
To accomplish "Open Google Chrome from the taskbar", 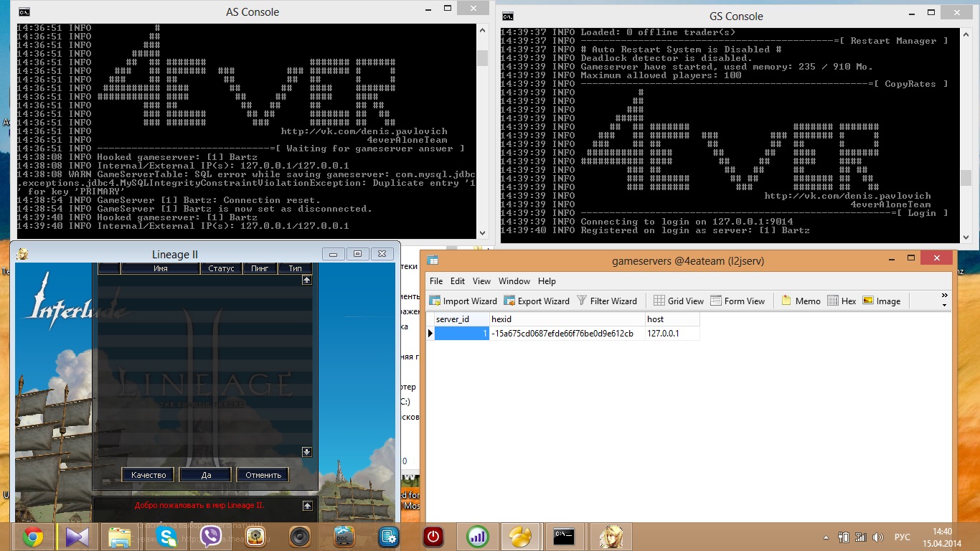I will click(32, 537).
